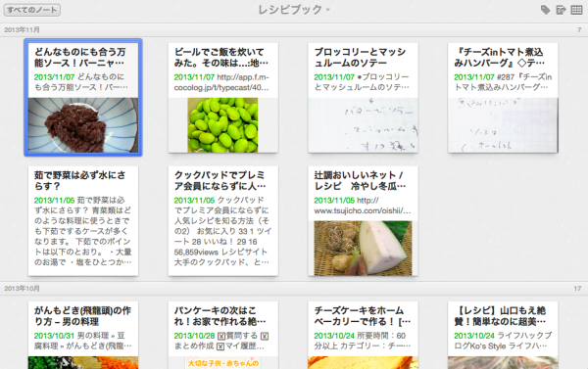Open the レシピブック notebook dropdown

(294, 10)
